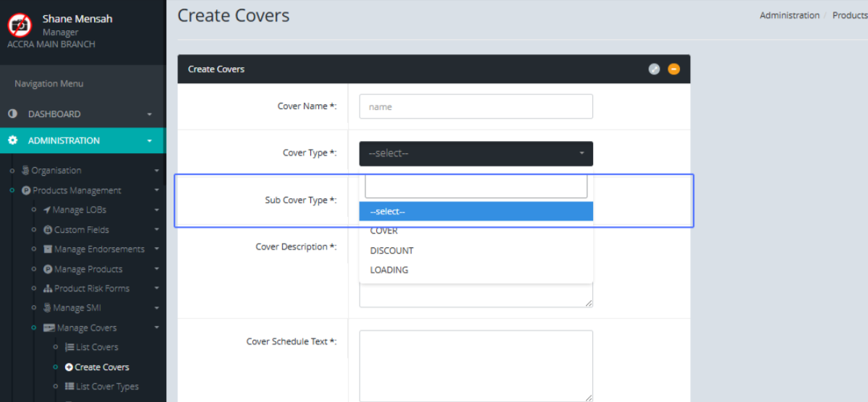
Task: Click the grey expand panel icon
Action: tap(654, 69)
